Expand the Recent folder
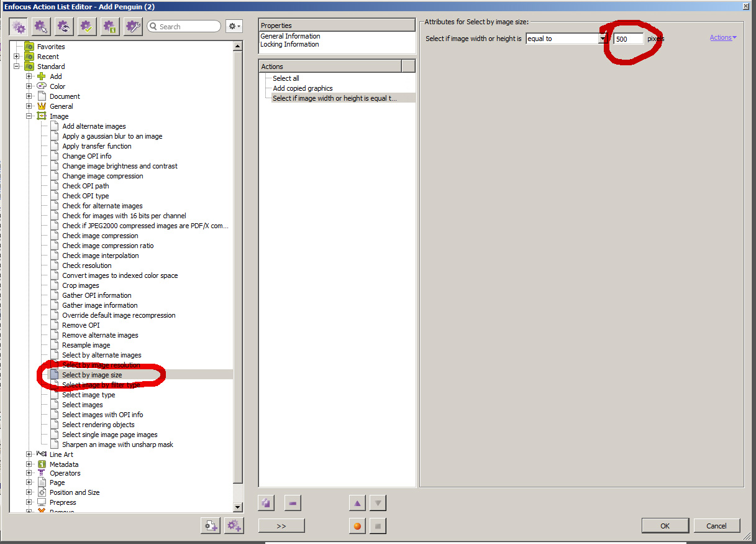The width and height of the screenshot is (756, 544). click(x=17, y=57)
